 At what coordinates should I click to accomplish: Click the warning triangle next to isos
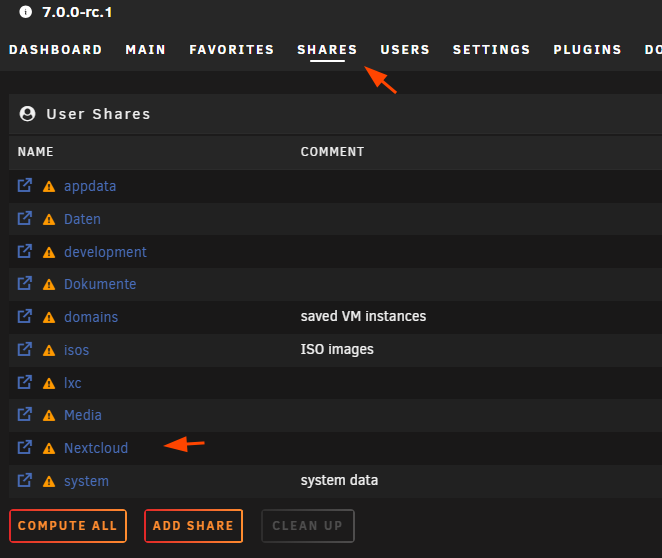coord(49,350)
